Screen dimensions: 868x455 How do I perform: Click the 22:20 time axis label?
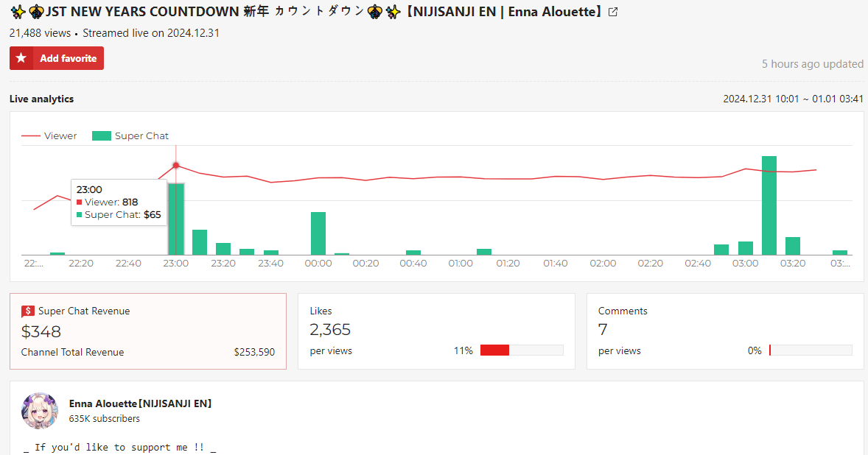[x=81, y=264]
